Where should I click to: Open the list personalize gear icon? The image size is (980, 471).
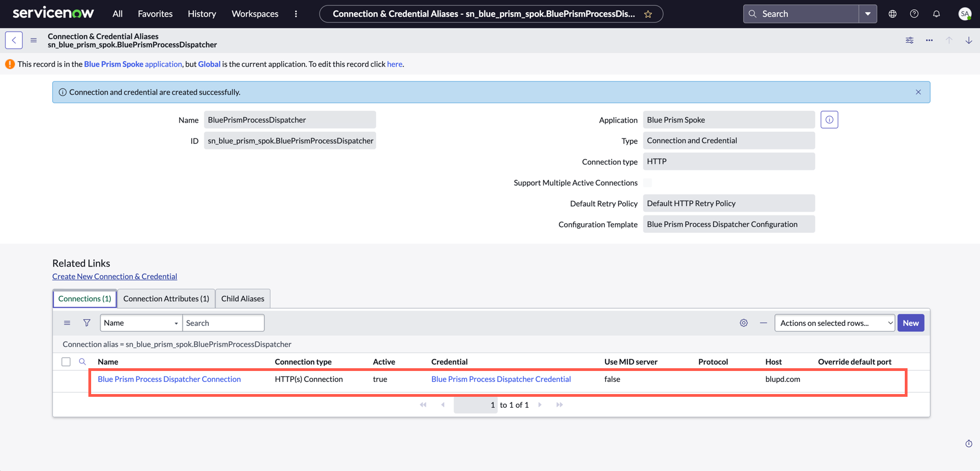(x=743, y=323)
